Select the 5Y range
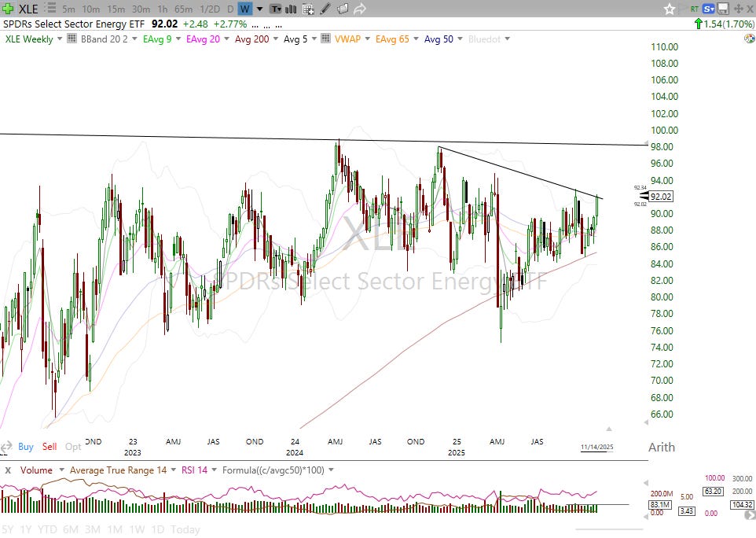Viewport: 756px width, 538px height. click(7, 530)
